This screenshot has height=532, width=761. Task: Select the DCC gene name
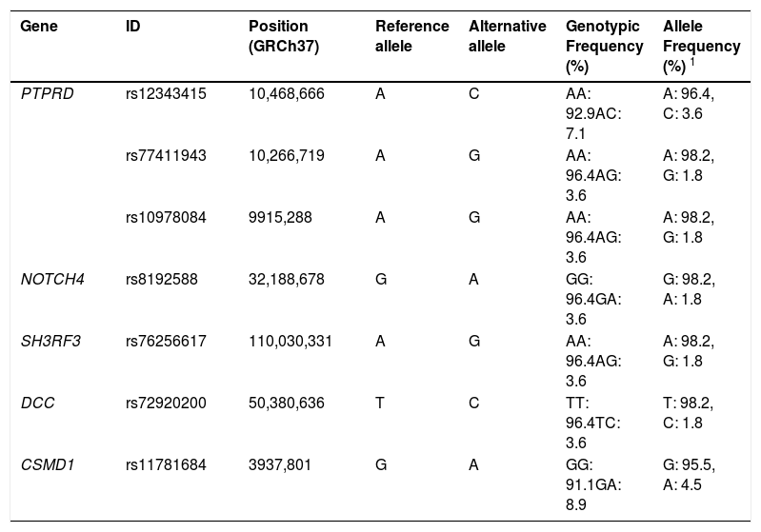point(37,403)
